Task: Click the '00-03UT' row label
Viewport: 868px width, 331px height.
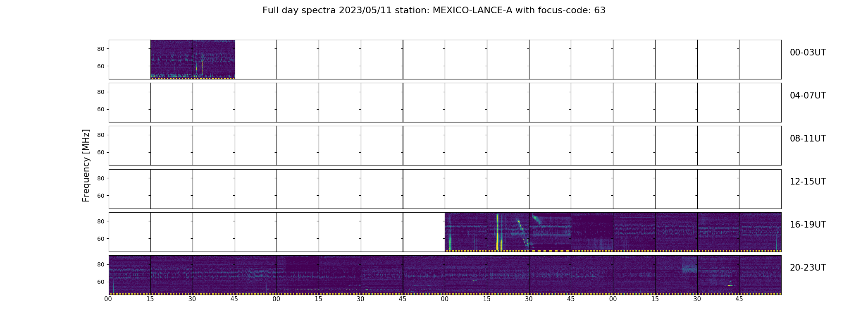Action: 808,53
